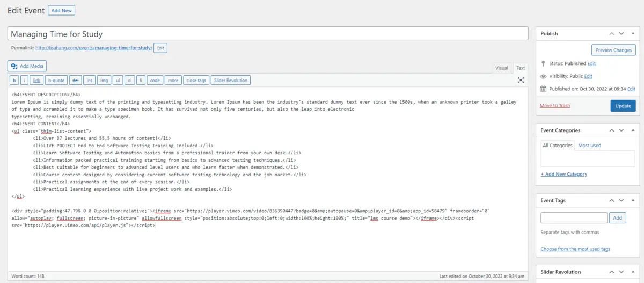Select the All Categories tab
The height and width of the screenshot is (283, 644).
(558, 146)
